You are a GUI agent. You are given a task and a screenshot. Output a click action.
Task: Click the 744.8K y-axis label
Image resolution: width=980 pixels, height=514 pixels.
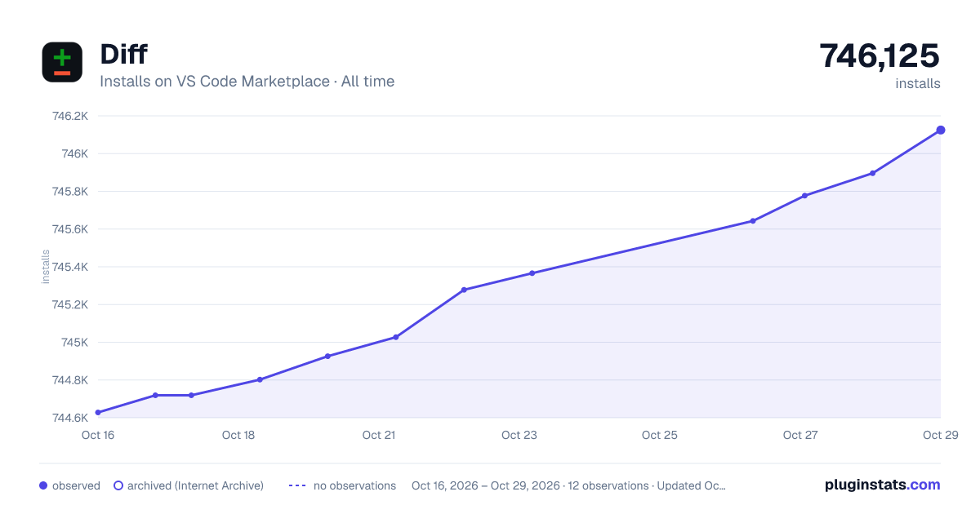(x=70, y=380)
